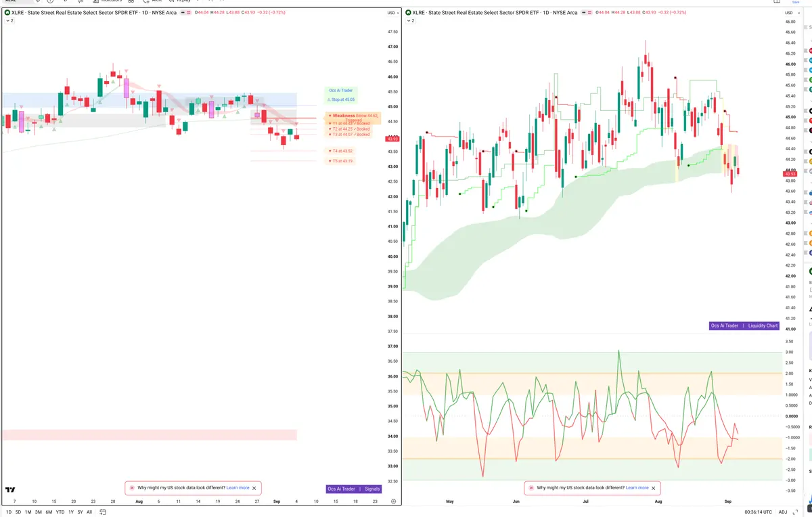Click the 'T3 at 44.07' Booked label
Screen dimensions: 812x517
coord(348,135)
